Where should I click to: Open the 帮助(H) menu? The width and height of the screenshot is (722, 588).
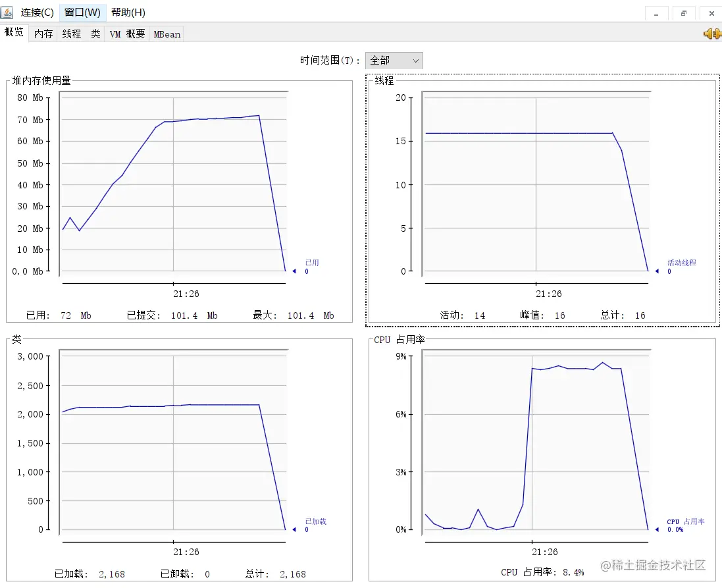click(x=128, y=13)
